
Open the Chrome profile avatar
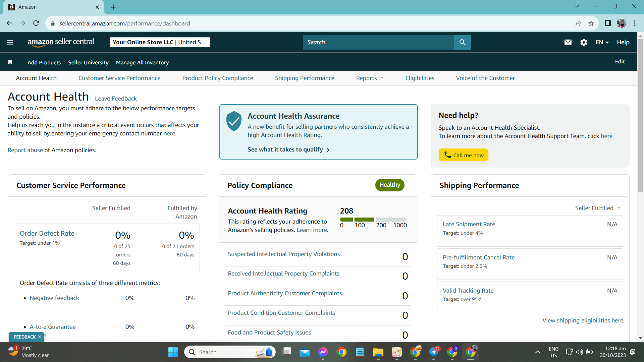(622, 23)
